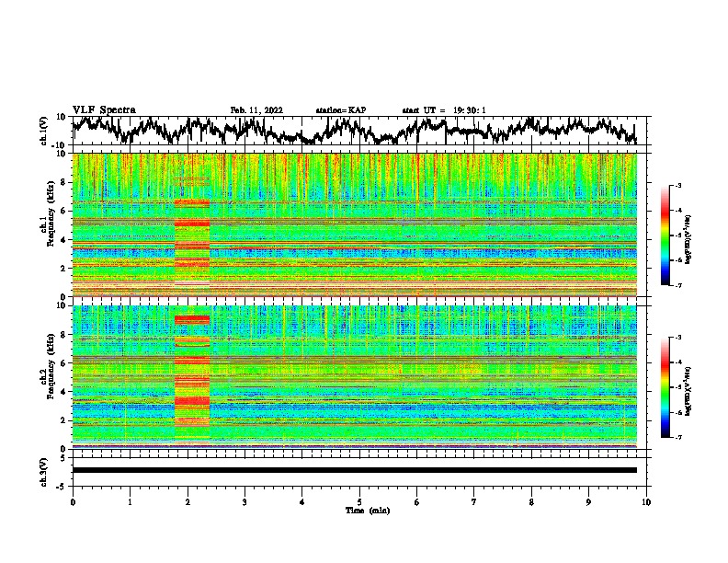Image resolution: width=728 pixels, height=563 pixels.
Task: Select the date text "Feb. 11, 2022"
Action: [x=256, y=110]
